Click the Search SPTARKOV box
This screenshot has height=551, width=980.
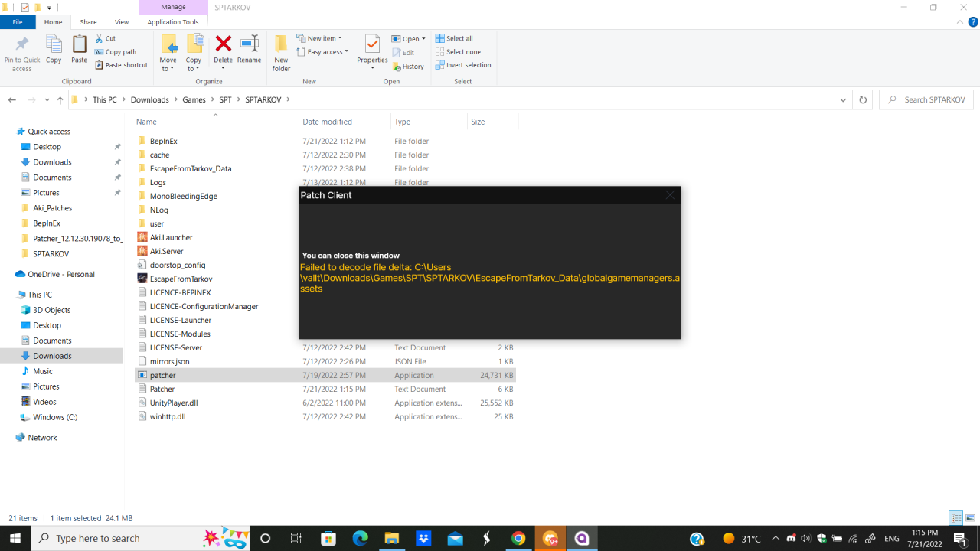click(x=926, y=100)
